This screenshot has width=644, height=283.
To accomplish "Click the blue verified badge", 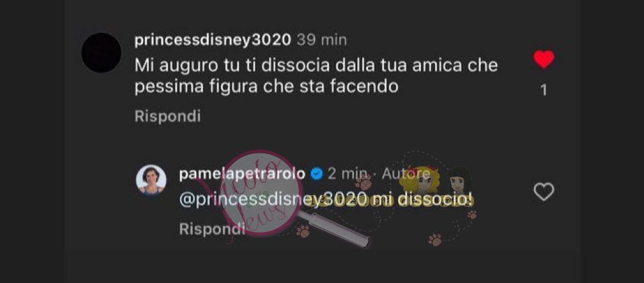I will pos(316,174).
